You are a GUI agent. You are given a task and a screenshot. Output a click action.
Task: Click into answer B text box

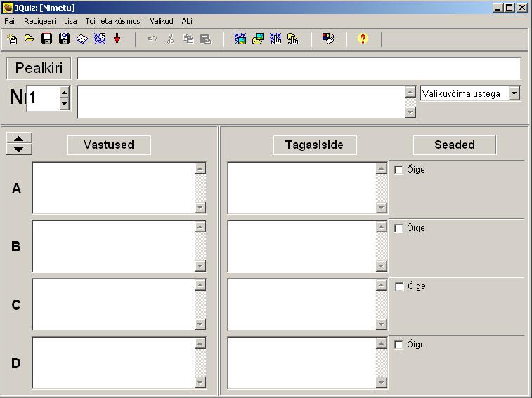[114, 246]
